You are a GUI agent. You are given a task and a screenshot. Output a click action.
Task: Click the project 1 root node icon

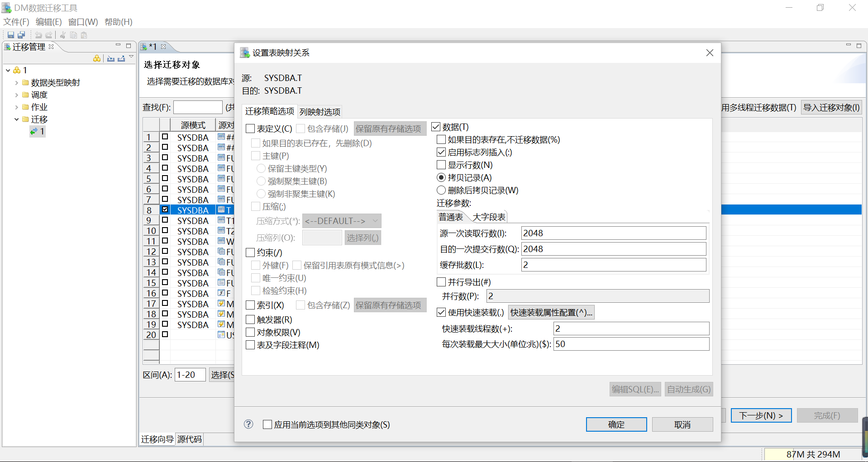tap(17, 70)
